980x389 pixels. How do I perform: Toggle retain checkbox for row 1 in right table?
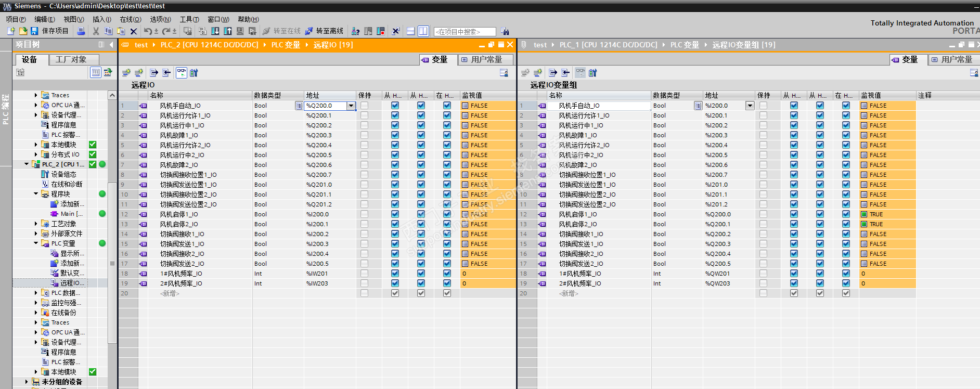[763, 106]
